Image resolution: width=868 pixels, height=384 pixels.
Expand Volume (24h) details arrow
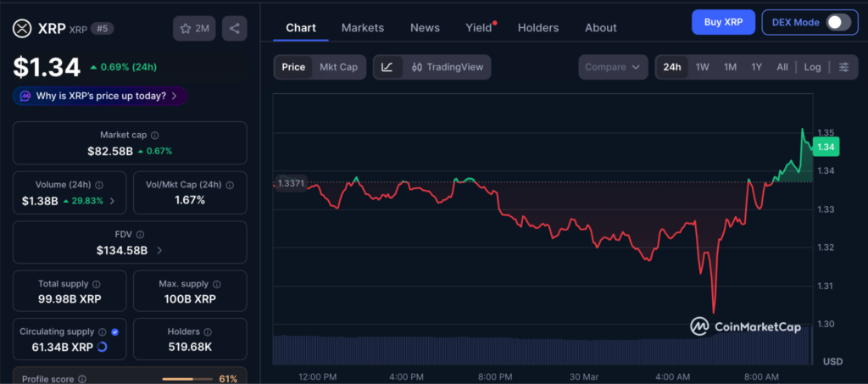[112, 201]
